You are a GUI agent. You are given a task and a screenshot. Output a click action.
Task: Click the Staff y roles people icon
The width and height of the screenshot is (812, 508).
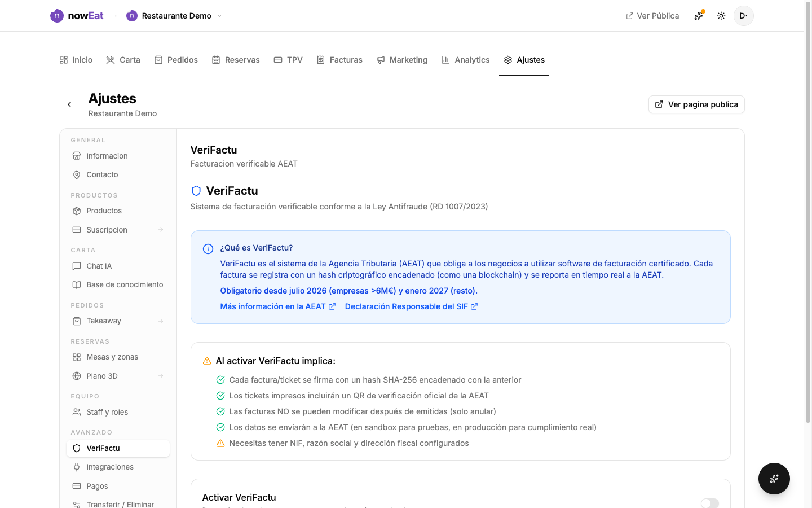[77, 412]
